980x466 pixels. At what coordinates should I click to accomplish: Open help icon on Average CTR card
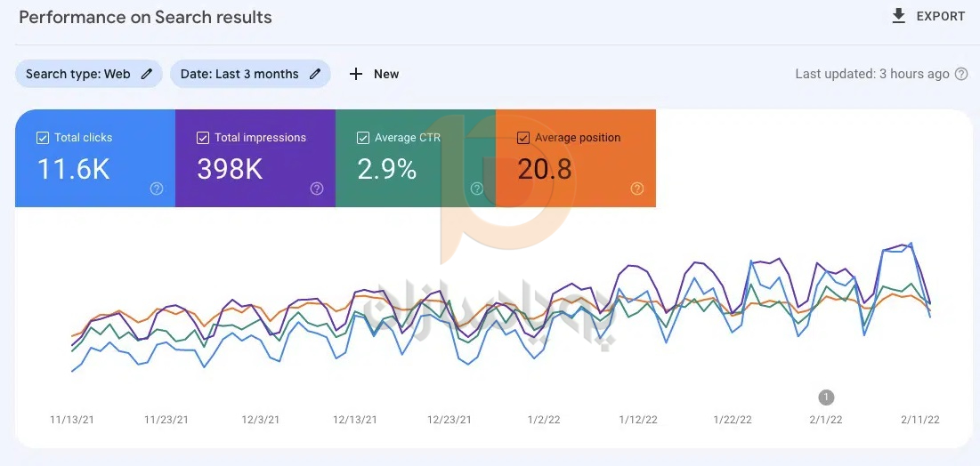477,189
